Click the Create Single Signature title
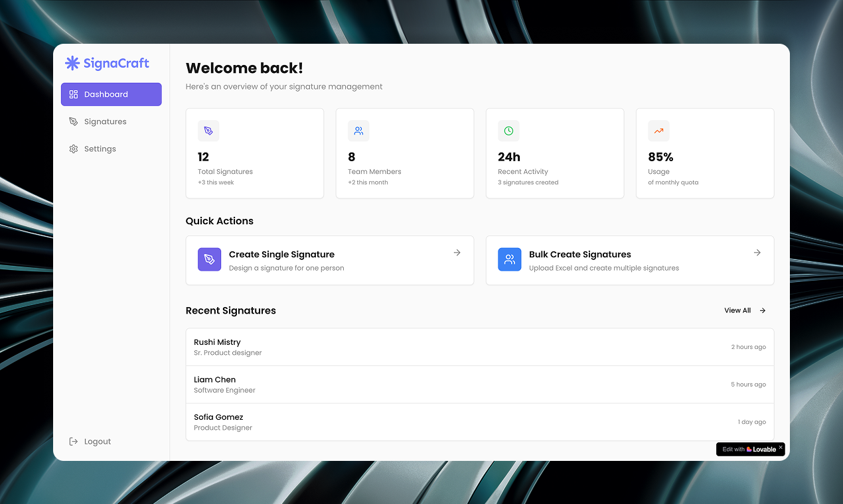 coord(281,254)
